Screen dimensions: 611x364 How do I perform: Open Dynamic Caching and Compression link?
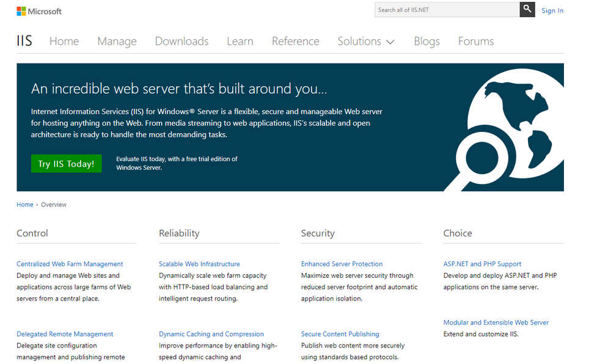(211, 334)
